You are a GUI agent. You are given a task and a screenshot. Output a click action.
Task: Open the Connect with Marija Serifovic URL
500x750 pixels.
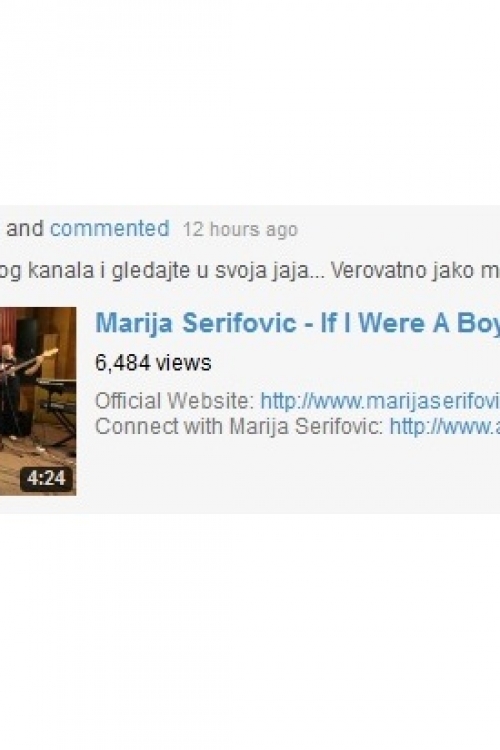(x=444, y=426)
